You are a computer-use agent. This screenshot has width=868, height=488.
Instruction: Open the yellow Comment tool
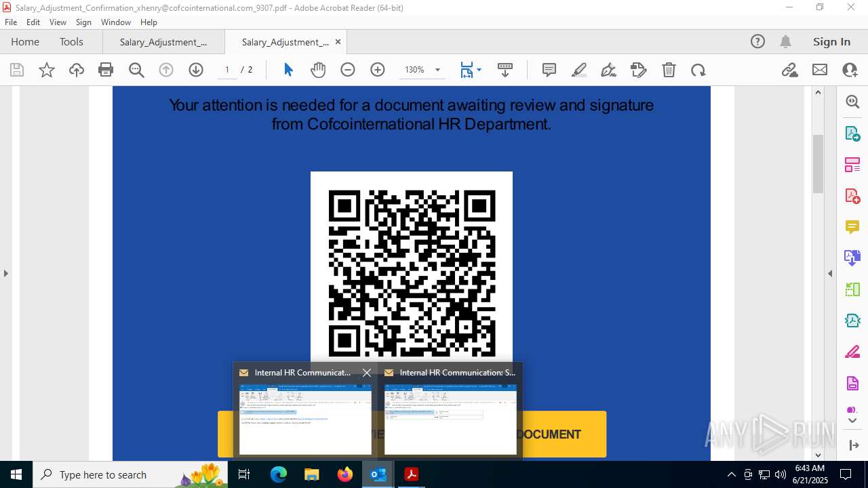tap(852, 227)
